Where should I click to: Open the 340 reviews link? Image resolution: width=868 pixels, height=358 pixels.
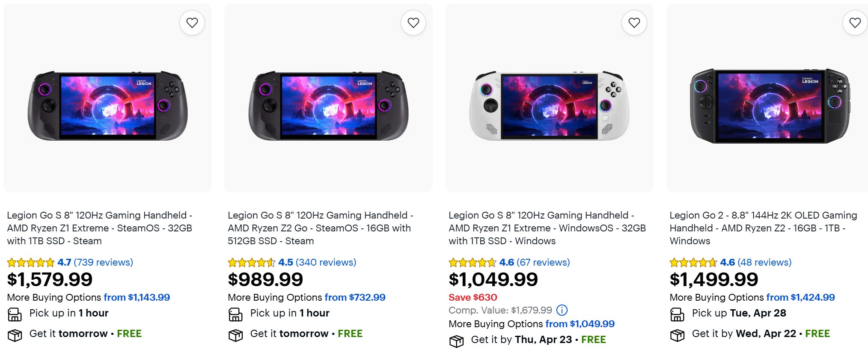coord(326,262)
